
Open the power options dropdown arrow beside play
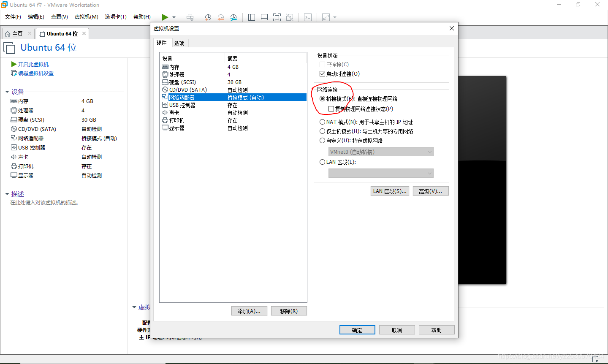point(174,17)
